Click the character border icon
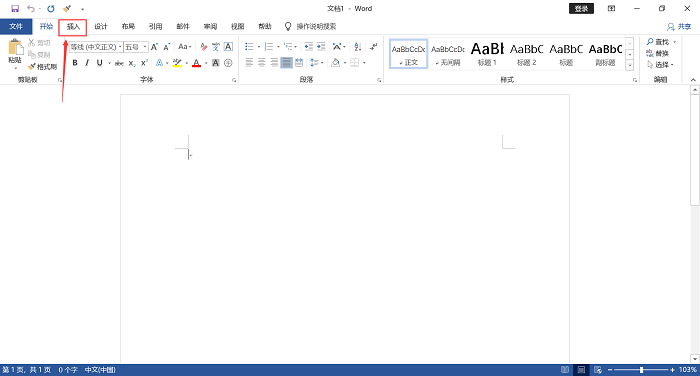The width and height of the screenshot is (700, 376). (x=228, y=47)
